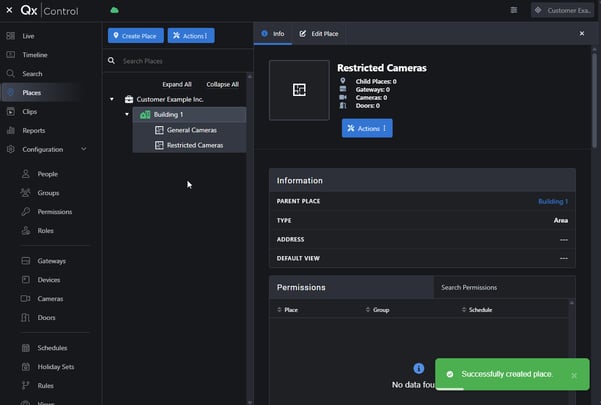Switch to the Info tab
This screenshot has height=405, width=601.
click(x=273, y=34)
